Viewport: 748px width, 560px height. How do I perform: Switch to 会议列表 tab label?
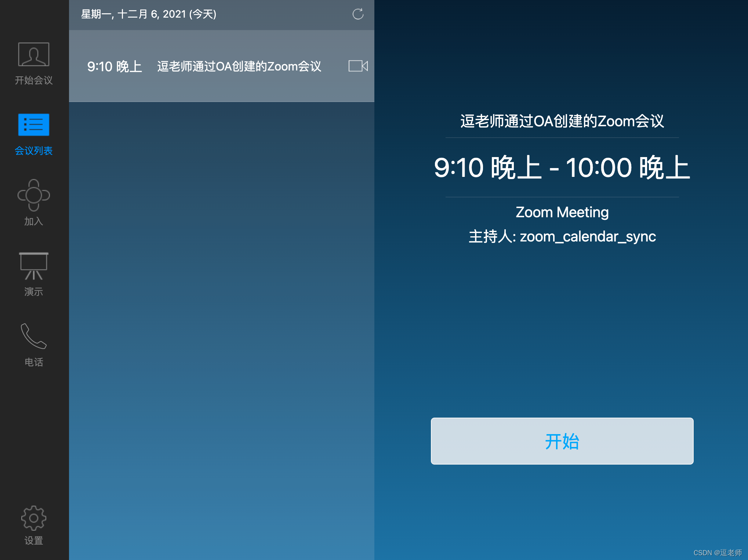(34, 150)
